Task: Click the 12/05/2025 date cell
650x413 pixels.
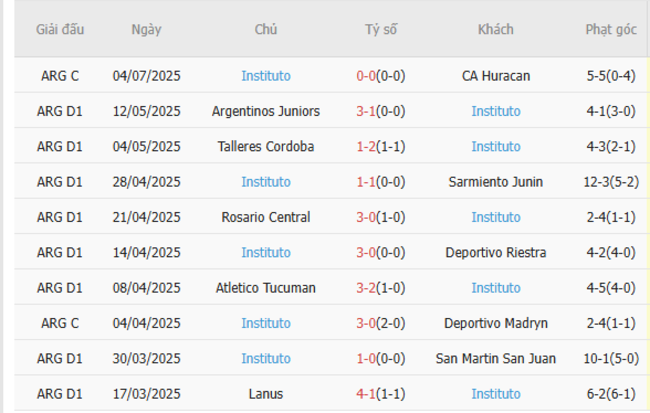Action: coord(147,111)
